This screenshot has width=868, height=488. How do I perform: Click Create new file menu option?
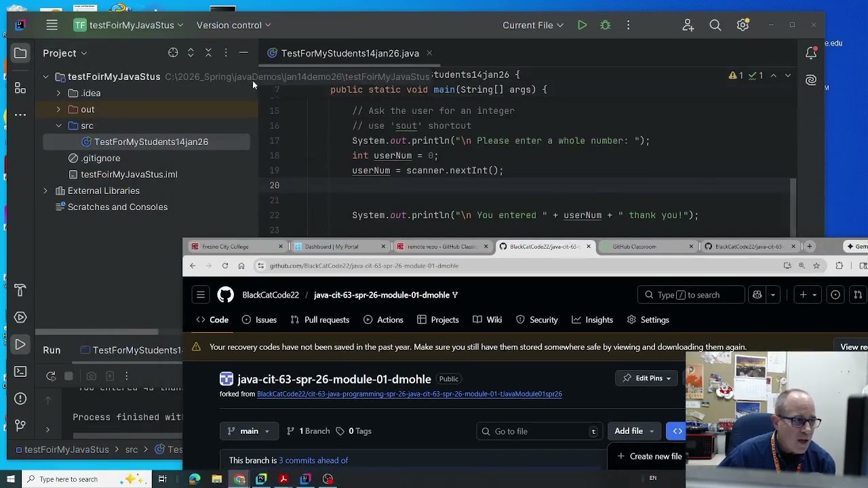pyautogui.click(x=650, y=456)
